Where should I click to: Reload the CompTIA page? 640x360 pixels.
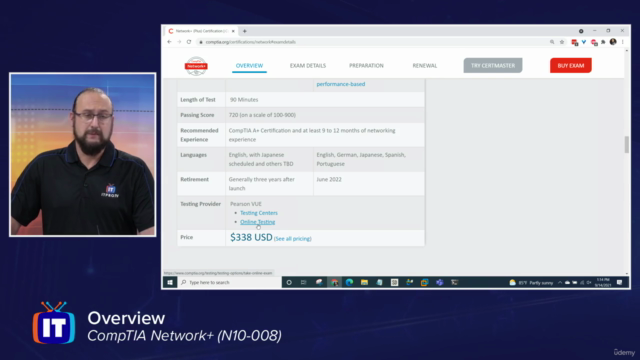[189, 42]
